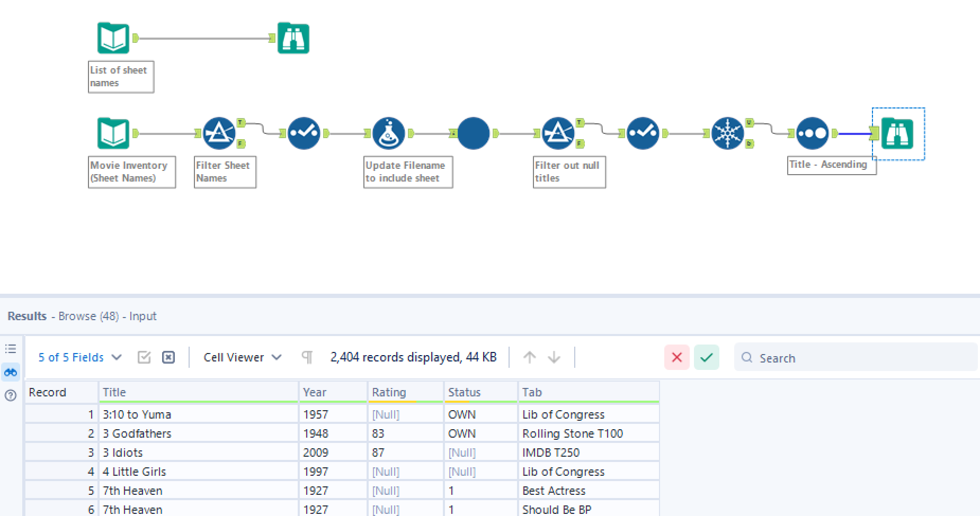Select the Unique tool with snowflake icon
The height and width of the screenshot is (516, 980).
pyautogui.click(x=729, y=133)
